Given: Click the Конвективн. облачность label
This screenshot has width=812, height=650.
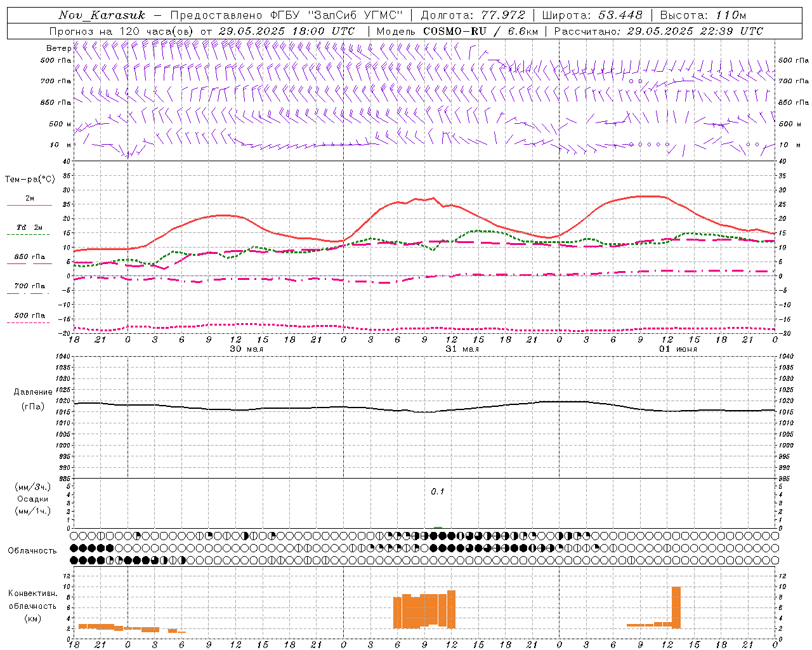Looking at the screenshot, I should click(x=32, y=606).
